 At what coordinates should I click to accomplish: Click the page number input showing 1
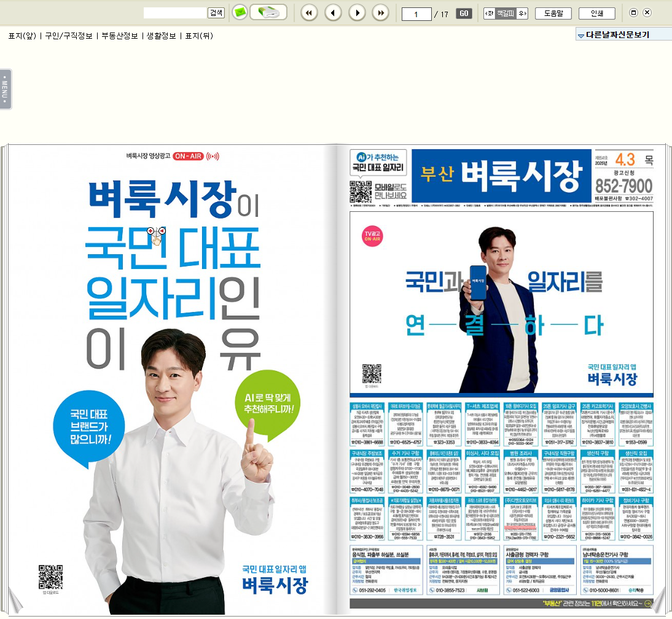pos(416,13)
